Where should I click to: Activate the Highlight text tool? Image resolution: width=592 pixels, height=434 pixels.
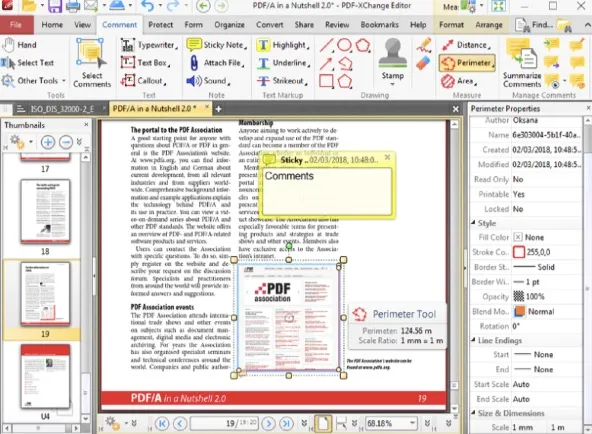click(x=283, y=45)
